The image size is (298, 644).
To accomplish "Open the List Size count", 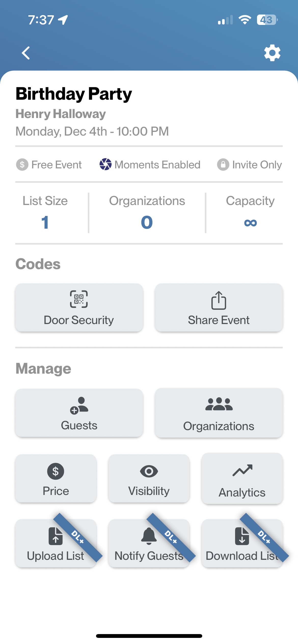I will point(45,222).
